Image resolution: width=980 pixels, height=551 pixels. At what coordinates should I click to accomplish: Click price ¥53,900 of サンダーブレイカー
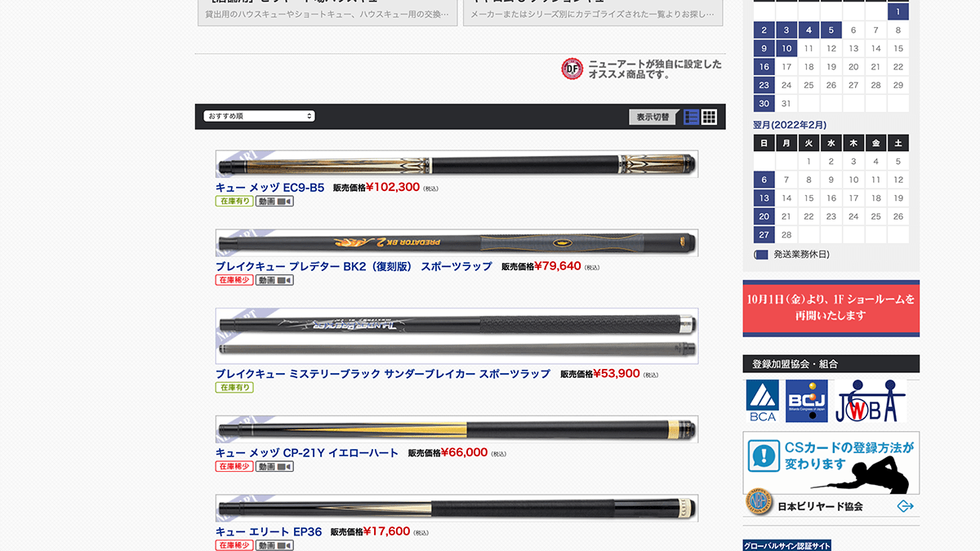pos(617,373)
